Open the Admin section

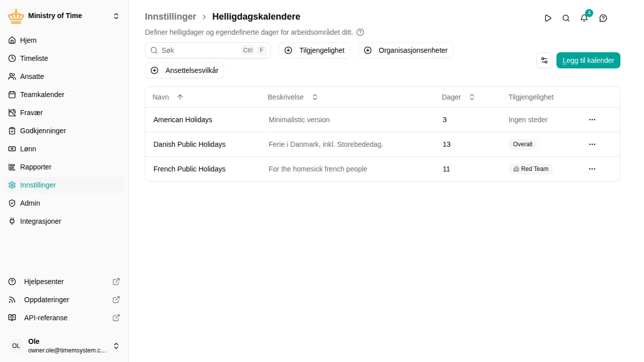[x=64, y=203]
